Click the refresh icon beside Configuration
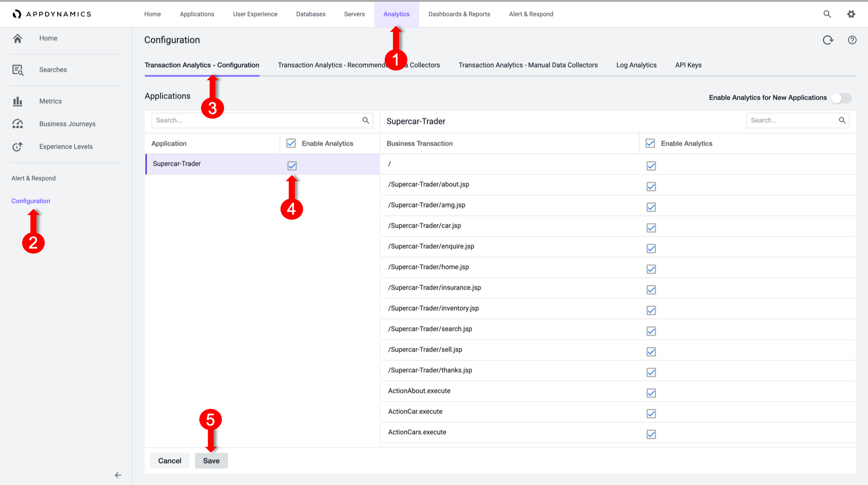Viewport: 868px width, 485px height. pos(828,40)
